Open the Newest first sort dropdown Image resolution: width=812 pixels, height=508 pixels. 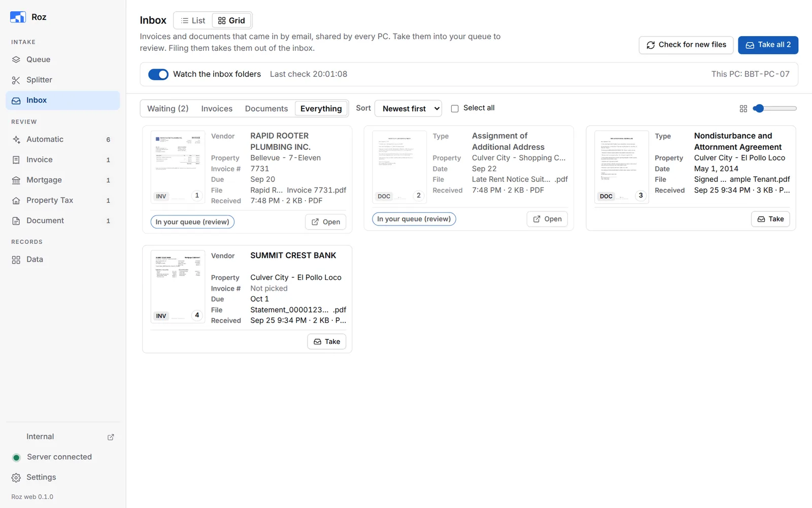(408, 108)
